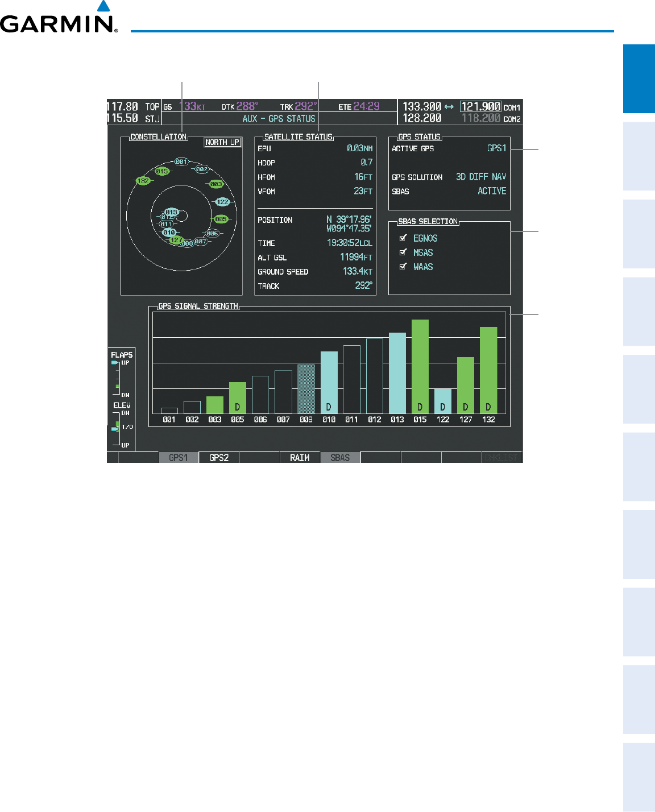Click the ETE 24:29 field
Image resolution: width=655 pixels, height=812 pixels.
click(359, 106)
